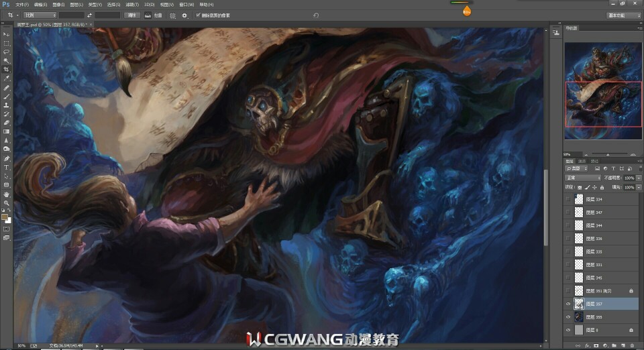Select the Hand tool
Image resolution: width=644 pixels, height=350 pixels.
click(x=6, y=194)
